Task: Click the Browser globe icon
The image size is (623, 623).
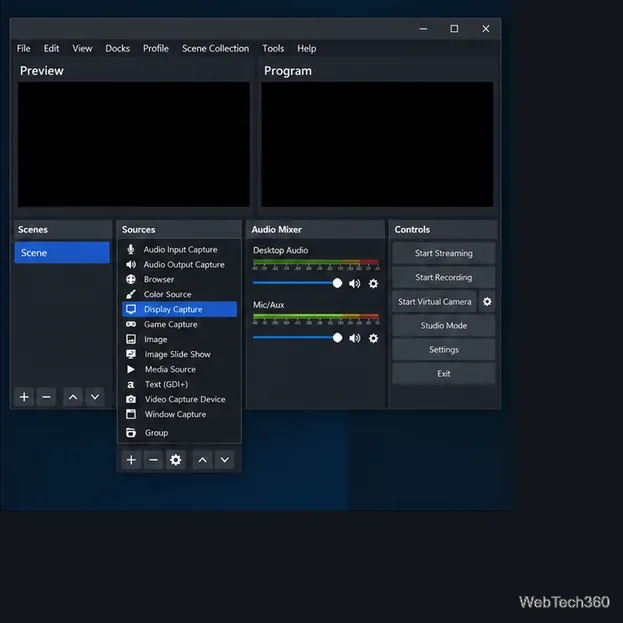Action: tap(131, 279)
